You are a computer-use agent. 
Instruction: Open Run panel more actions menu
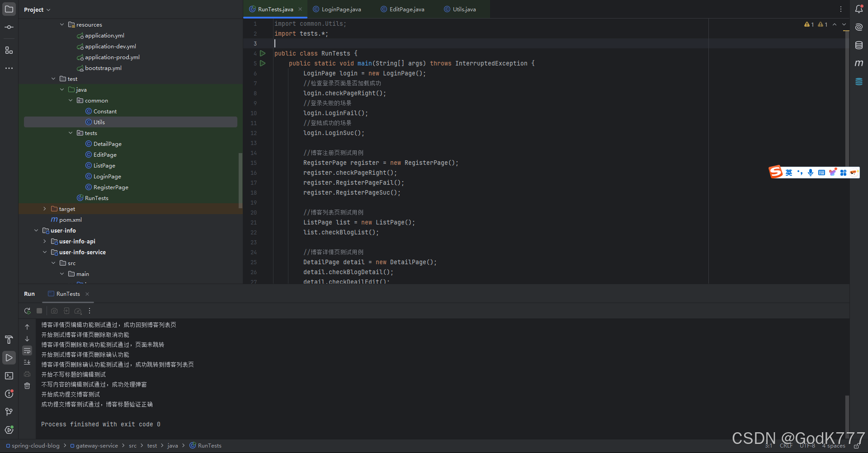pos(90,311)
